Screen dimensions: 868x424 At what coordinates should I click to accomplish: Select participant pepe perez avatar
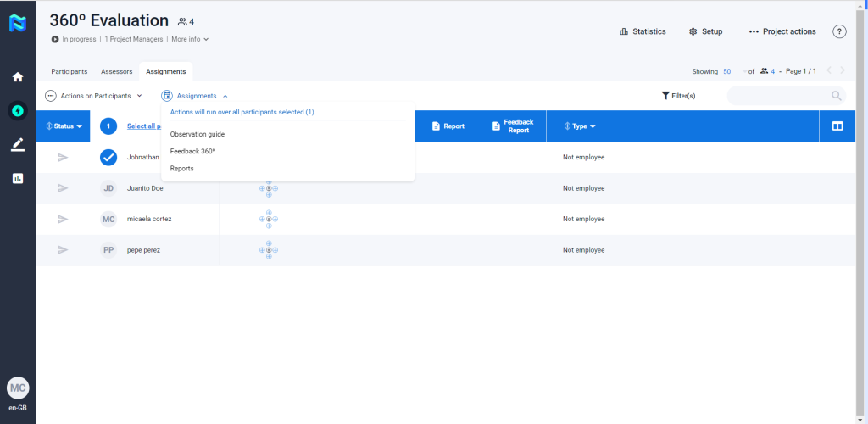click(x=108, y=250)
